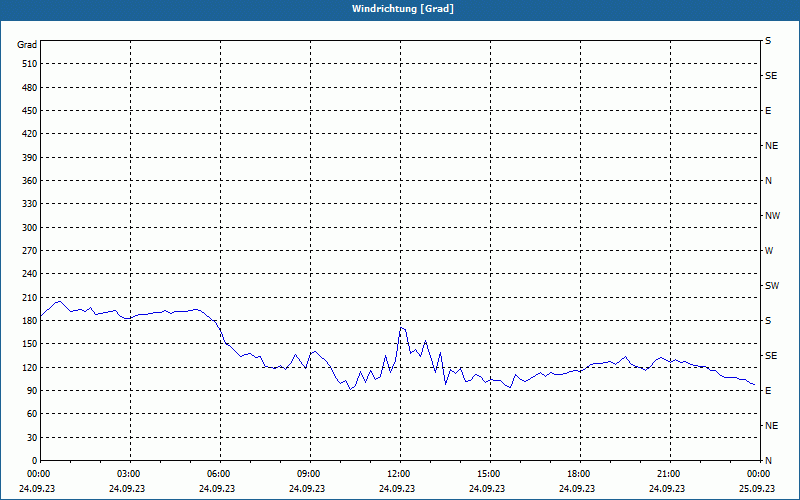This screenshot has height=500, width=800.
Task: Select the 'Grad' y-axis unit label
Action: point(27,45)
